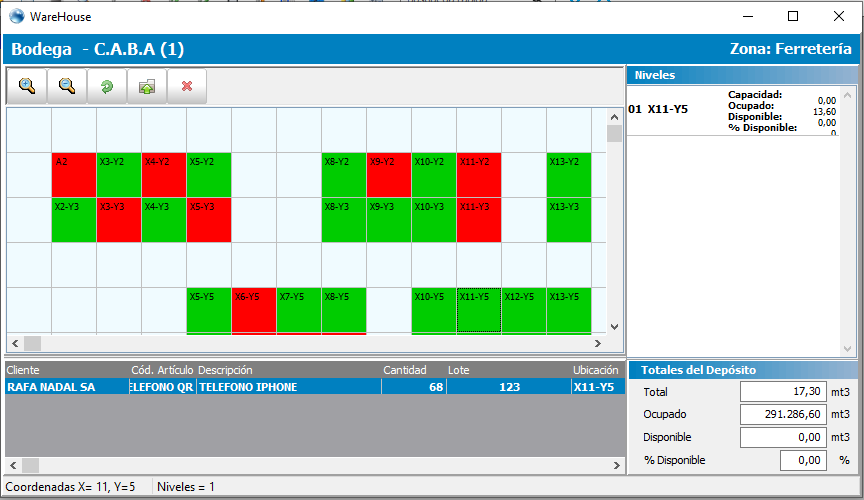Select the 01 X11-Y5 level entry
This screenshot has width=864, height=500.
(660, 110)
